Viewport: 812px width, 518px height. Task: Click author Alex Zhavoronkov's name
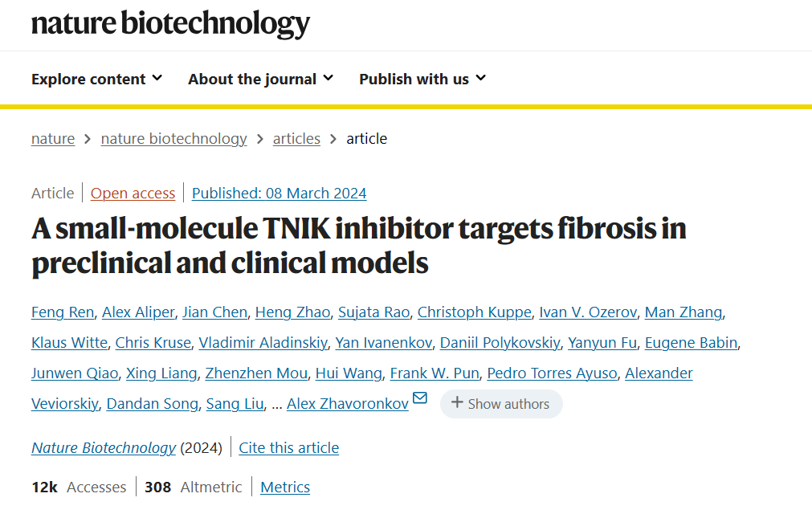[x=347, y=404]
